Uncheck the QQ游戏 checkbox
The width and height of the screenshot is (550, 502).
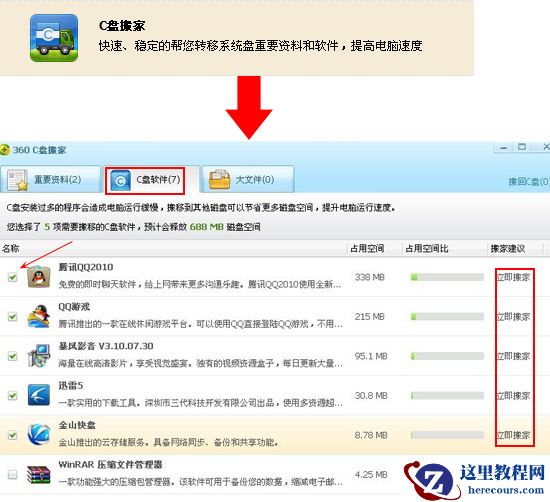pos(13,317)
